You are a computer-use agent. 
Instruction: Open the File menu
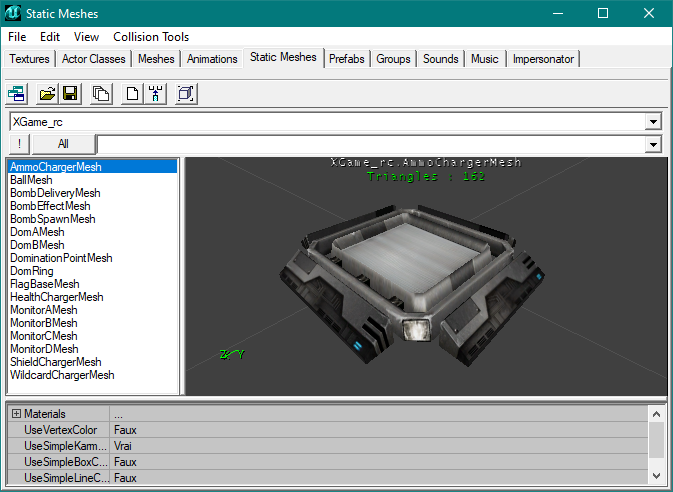[x=17, y=37]
